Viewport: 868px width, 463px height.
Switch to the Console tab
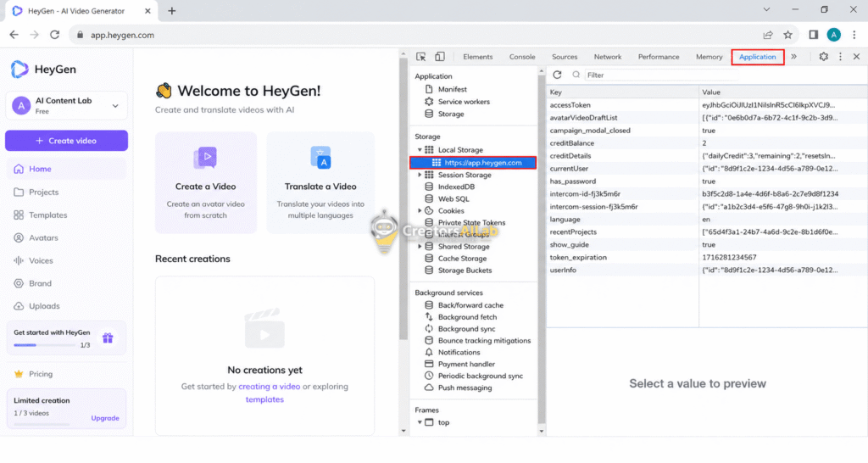522,57
